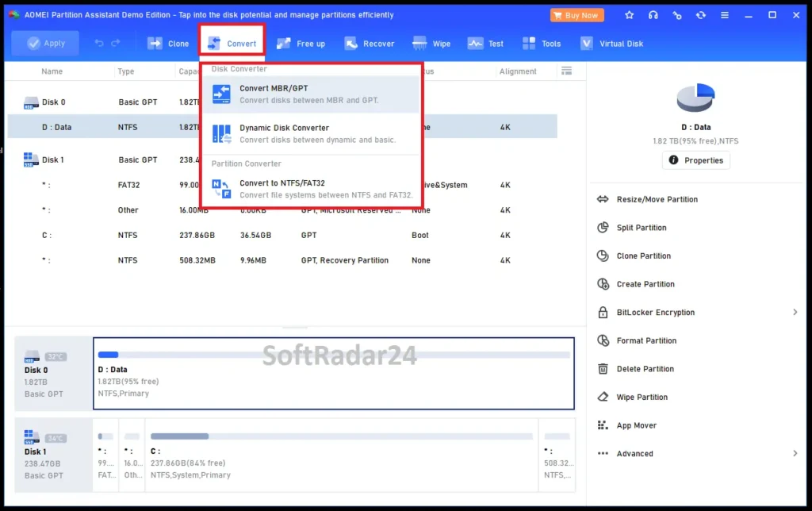Screen dimensions: 812x511
Task: Click the Alignment column header
Action: coord(518,71)
